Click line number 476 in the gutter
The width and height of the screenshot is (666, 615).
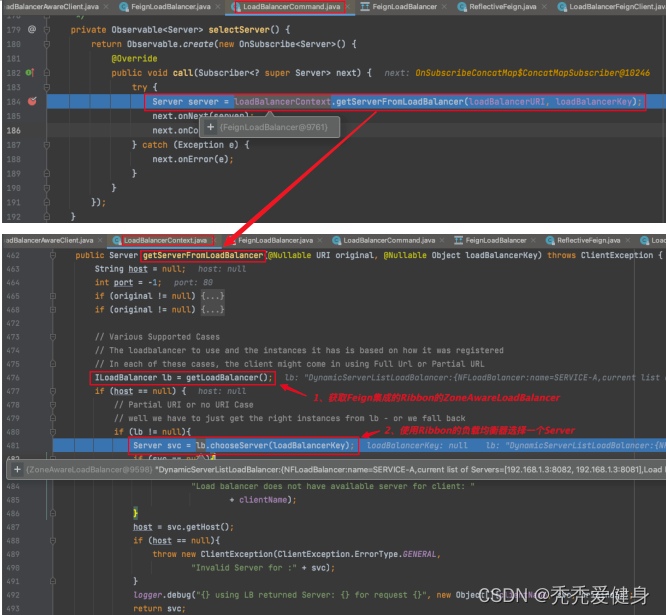coord(13,378)
